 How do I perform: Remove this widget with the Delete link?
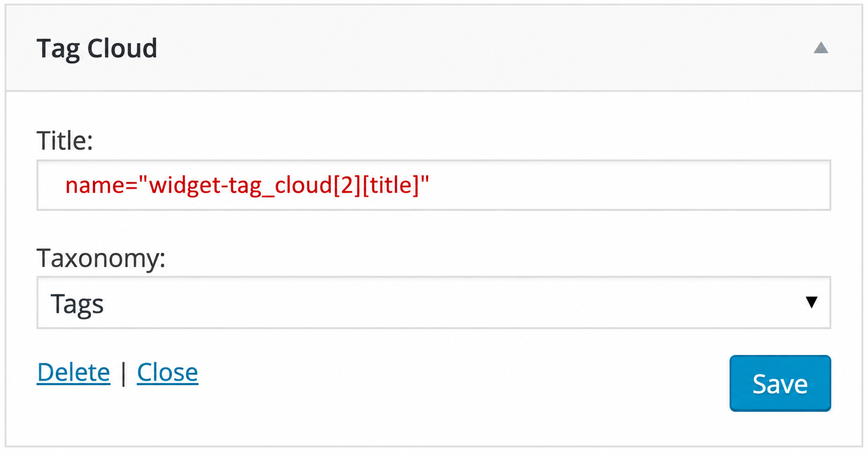click(x=73, y=373)
